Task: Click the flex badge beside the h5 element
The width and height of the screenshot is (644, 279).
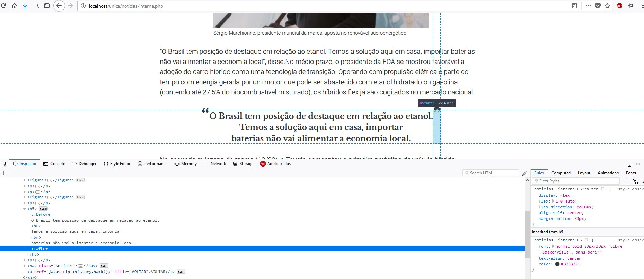Action: 43,209
